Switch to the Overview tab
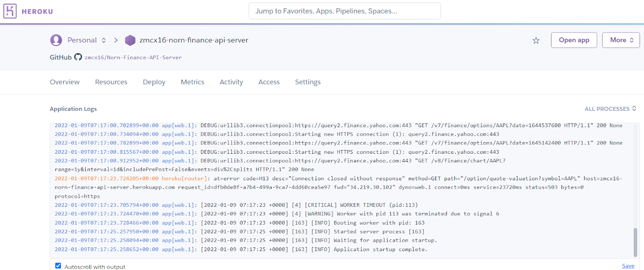The image size is (644, 270). (x=65, y=82)
